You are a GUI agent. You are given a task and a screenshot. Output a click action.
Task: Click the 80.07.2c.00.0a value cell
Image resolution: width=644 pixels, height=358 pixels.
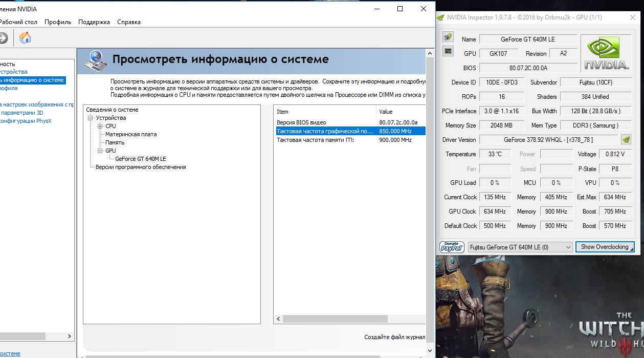[398, 122]
